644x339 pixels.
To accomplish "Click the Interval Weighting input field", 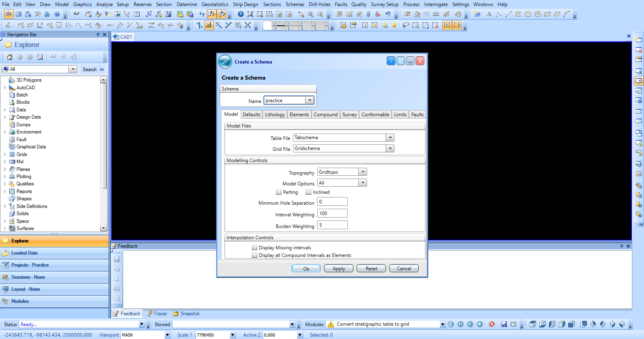I will click(332, 214).
